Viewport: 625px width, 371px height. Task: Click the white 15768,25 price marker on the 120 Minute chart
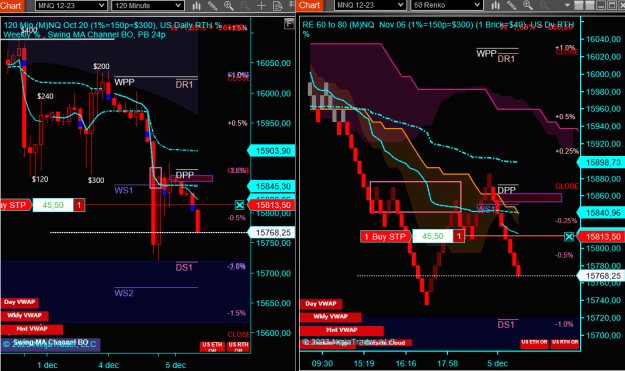tap(271, 233)
